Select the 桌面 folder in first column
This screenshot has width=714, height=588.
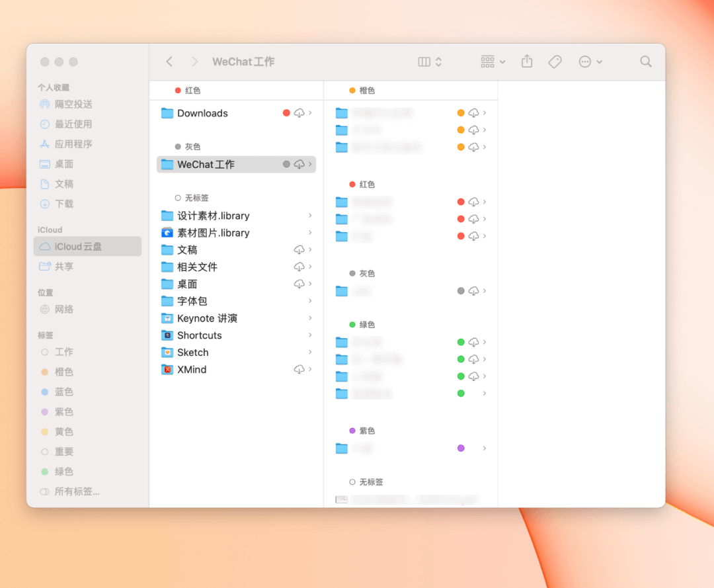(236, 284)
